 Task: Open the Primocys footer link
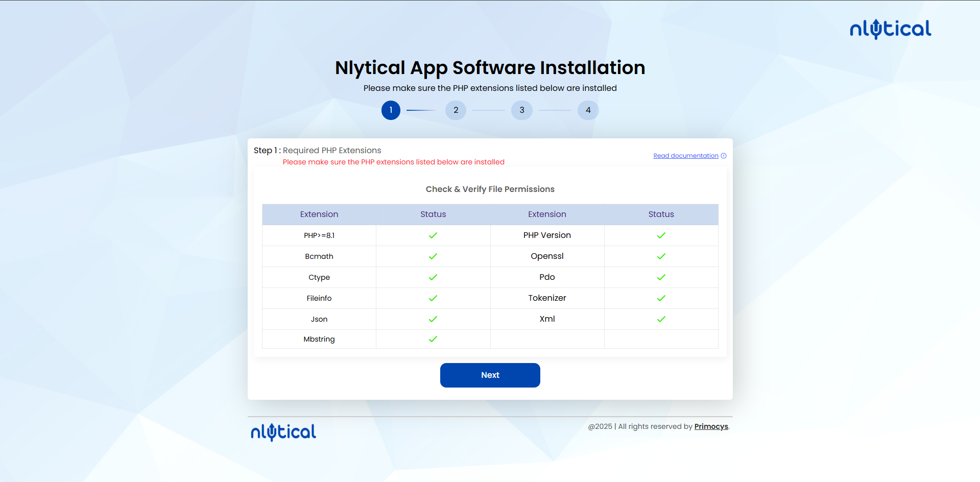pyautogui.click(x=711, y=426)
